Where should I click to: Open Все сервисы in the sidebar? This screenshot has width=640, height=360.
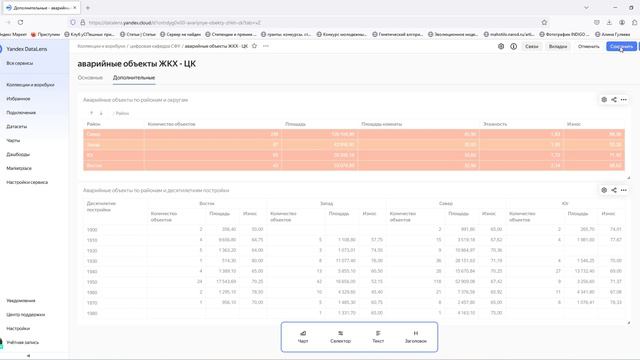pos(20,63)
